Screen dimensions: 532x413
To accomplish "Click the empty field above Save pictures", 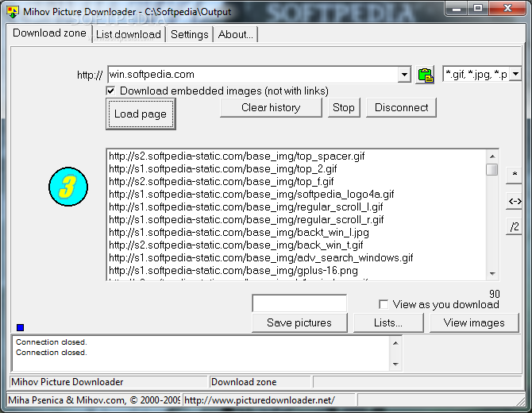I will point(299,303).
